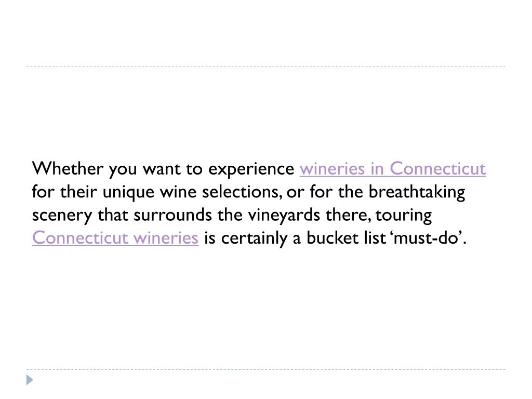Open the 'wineries in Connecticut' hyperlink

[x=393, y=169]
